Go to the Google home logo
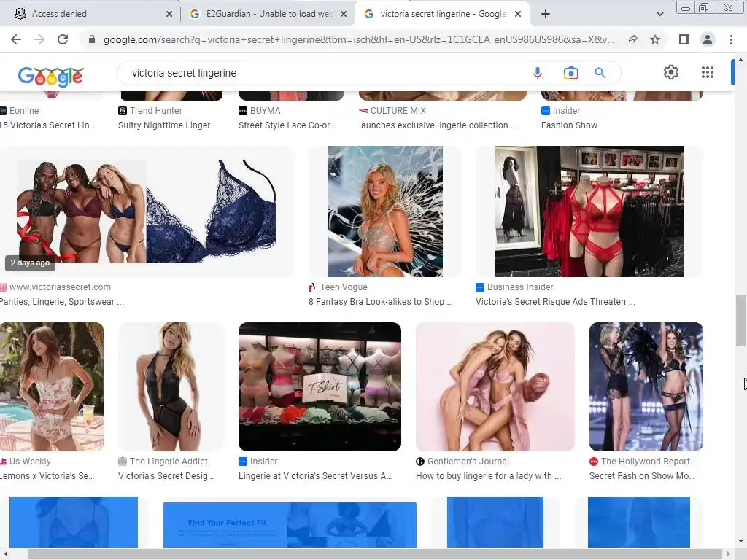Screen dimensions: 747x560 click(x=50, y=75)
